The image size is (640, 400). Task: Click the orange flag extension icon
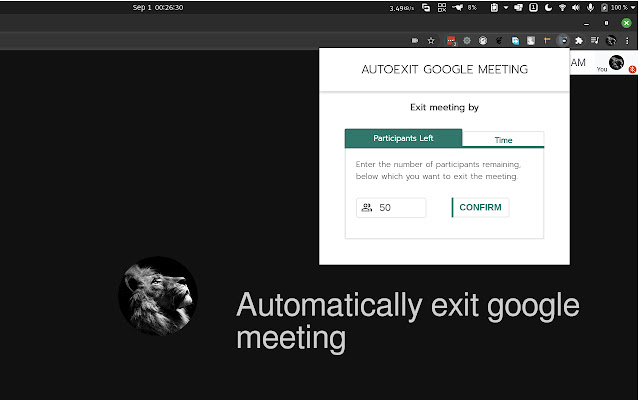point(547,40)
